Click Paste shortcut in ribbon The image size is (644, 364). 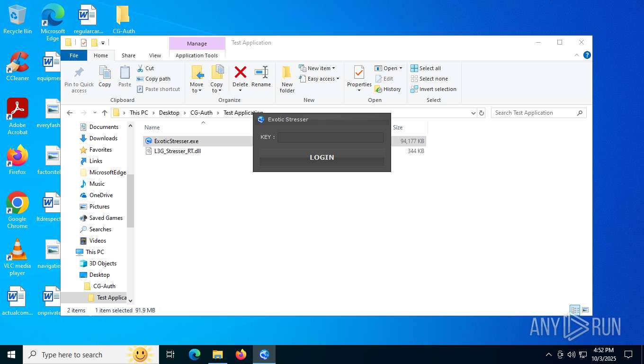tap(158, 89)
